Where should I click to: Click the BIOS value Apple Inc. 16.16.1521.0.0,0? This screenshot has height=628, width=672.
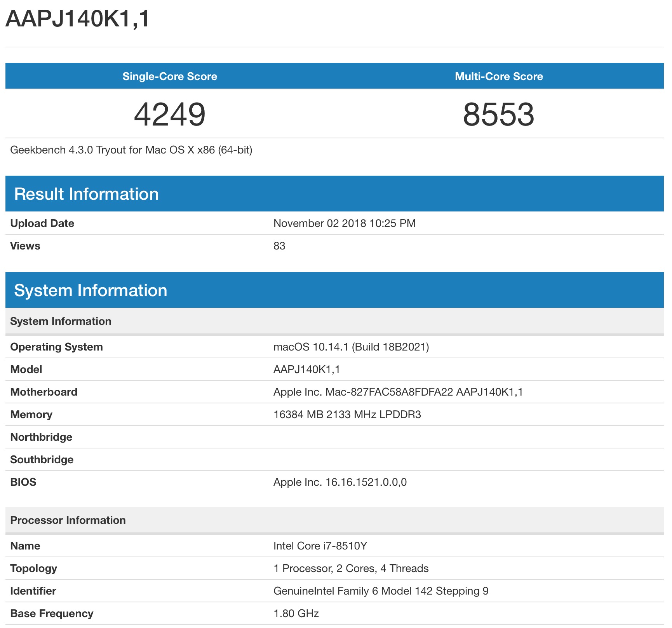(340, 482)
